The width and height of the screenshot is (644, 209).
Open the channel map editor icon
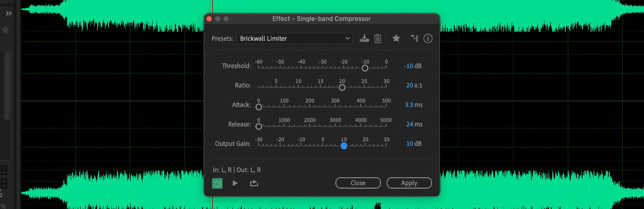pos(415,38)
